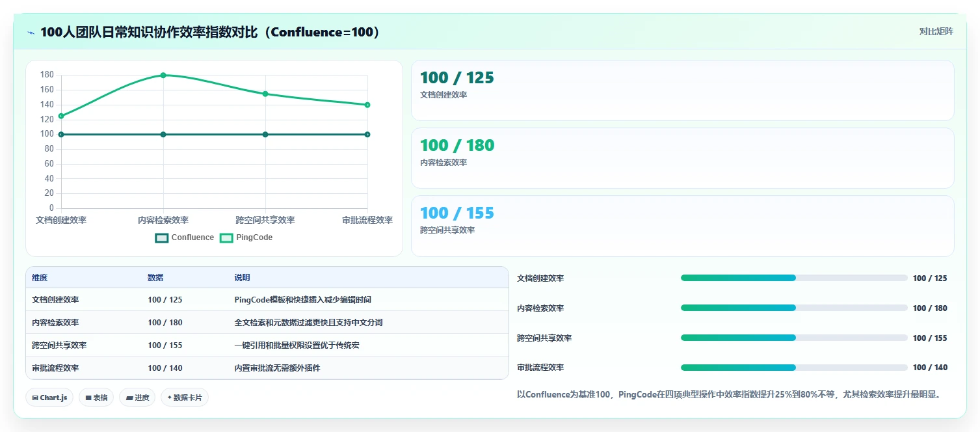Click the PingCode data point at 跨空间共享效率 (155)

(x=265, y=94)
